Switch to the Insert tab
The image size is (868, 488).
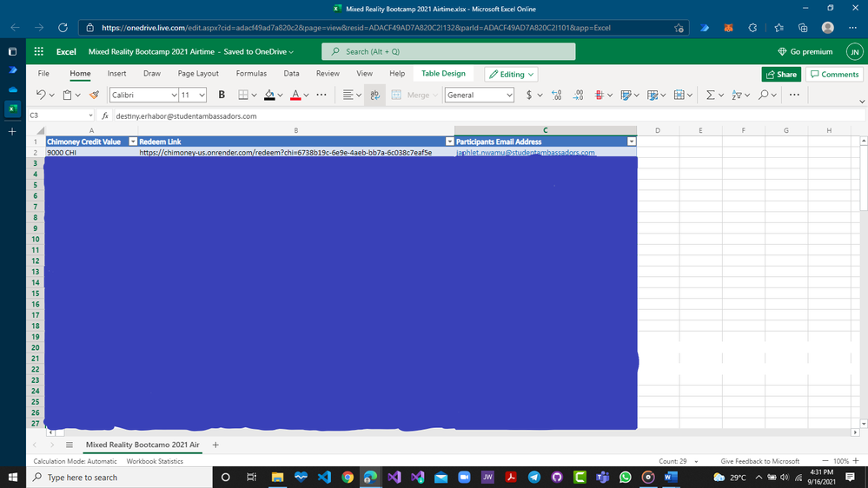pyautogui.click(x=116, y=73)
